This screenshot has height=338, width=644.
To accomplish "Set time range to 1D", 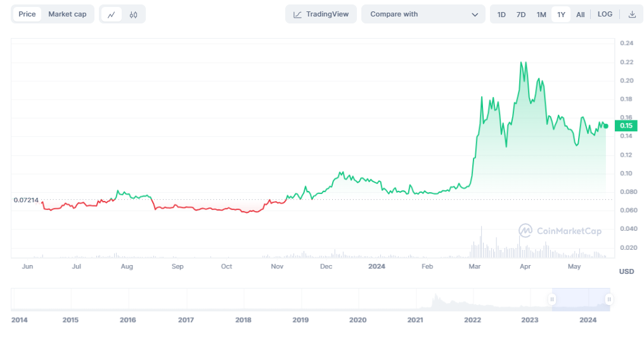I will (x=501, y=14).
